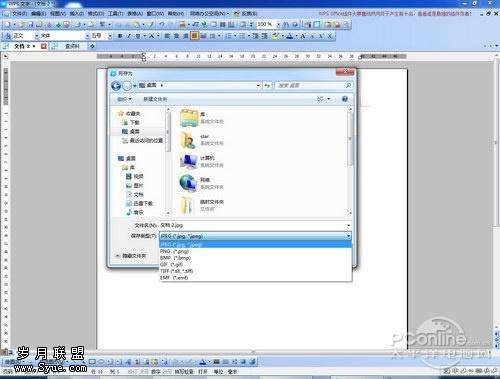Viewport: 500px width, 379px height.
Task: Open the 五号 font size dropdown
Action: pyautogui.click(x=110, y=36)
